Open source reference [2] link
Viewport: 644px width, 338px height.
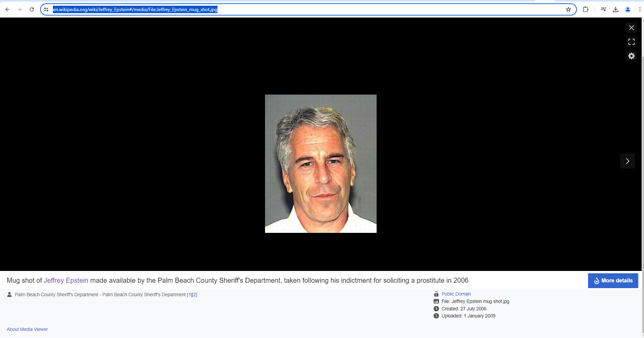point(195,295)
